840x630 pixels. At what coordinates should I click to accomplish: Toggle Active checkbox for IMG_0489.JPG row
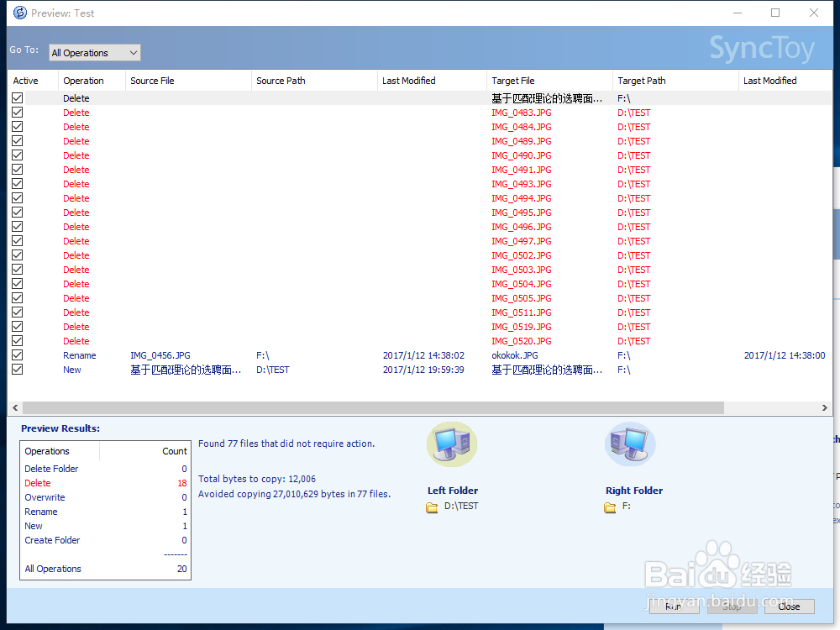(17, 141)
